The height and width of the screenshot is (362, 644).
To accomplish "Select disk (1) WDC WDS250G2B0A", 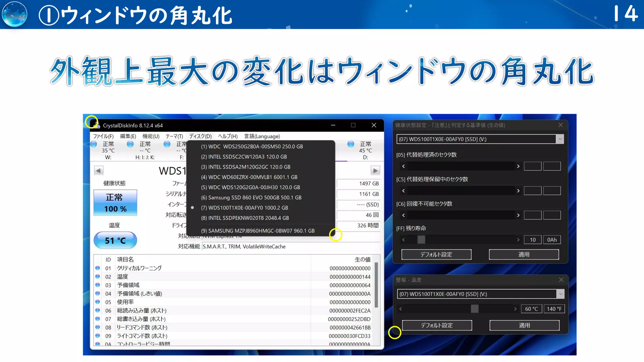I will pos(261,146).
